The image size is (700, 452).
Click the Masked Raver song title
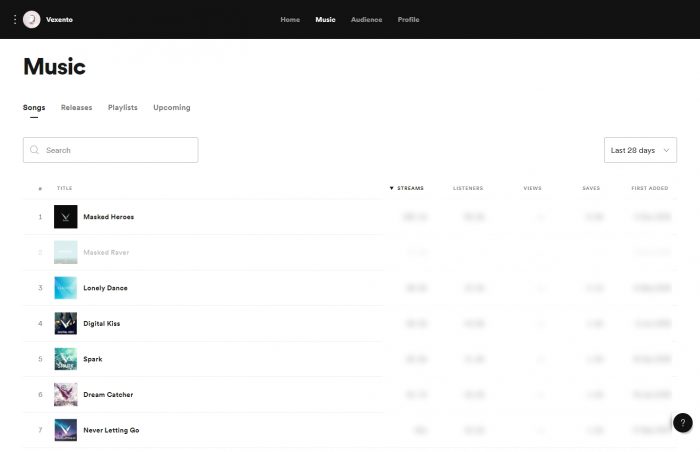tap(106, 252)
